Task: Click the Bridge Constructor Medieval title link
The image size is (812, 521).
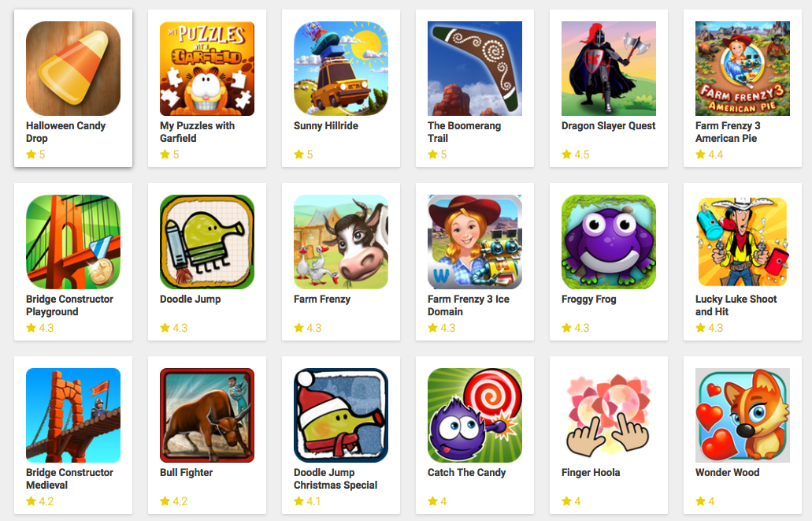Action: [x=69, y=478]
